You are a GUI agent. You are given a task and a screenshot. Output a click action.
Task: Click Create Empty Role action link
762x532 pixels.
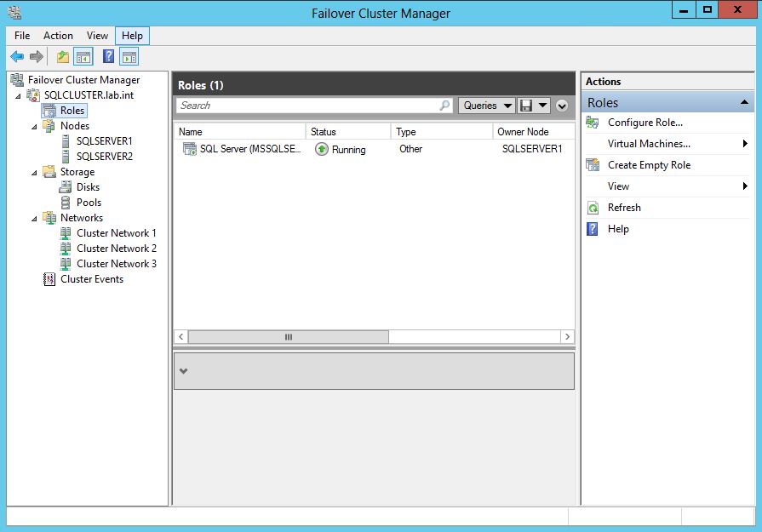(650, 165)
